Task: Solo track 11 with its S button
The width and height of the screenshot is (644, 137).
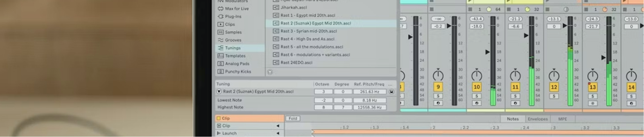Action: (x=515, y=96)
